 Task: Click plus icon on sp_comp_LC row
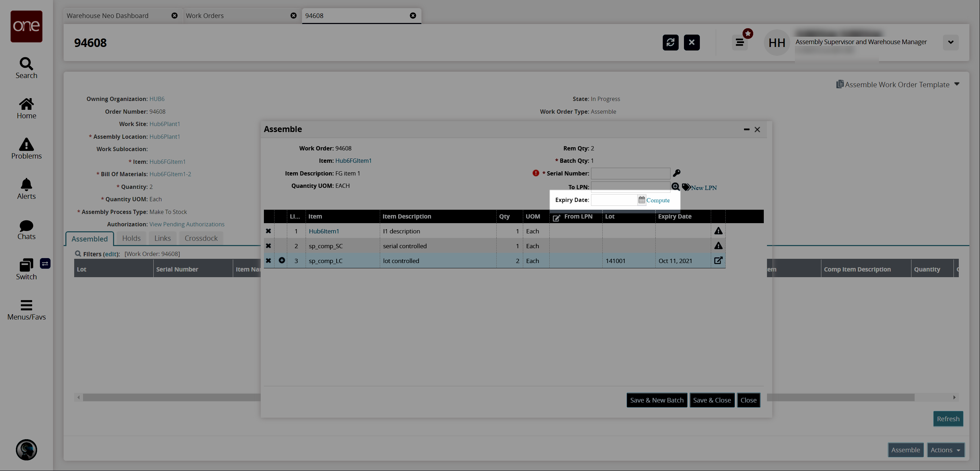point(282,261)
